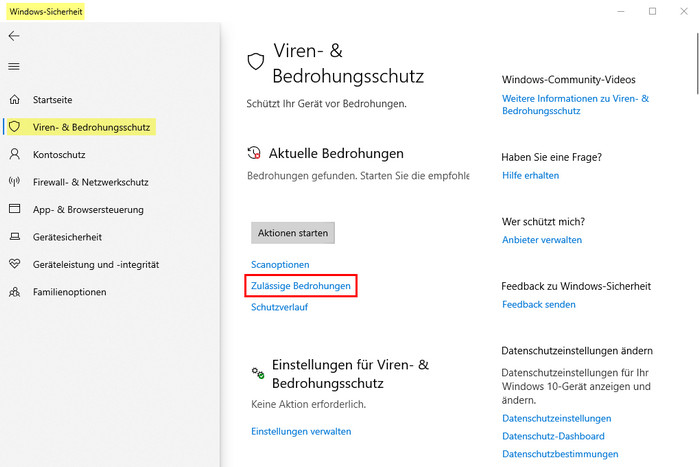Click the Aktuelle Bedrohungen heading text
The width and height of the screenshot is (700, 467).
coord(336,153)
